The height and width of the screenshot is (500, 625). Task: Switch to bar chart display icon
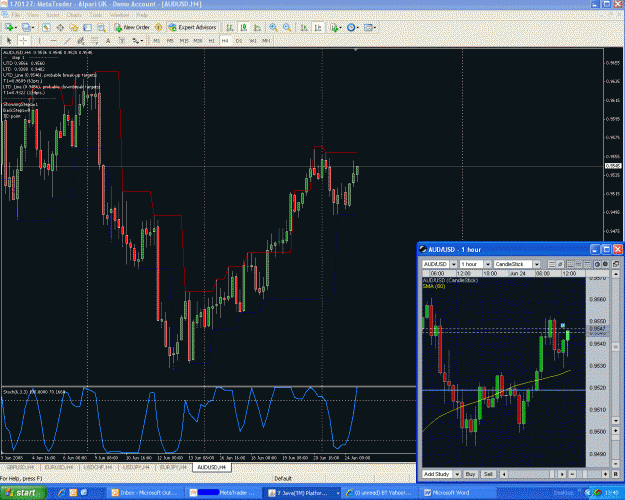point(230,28)
